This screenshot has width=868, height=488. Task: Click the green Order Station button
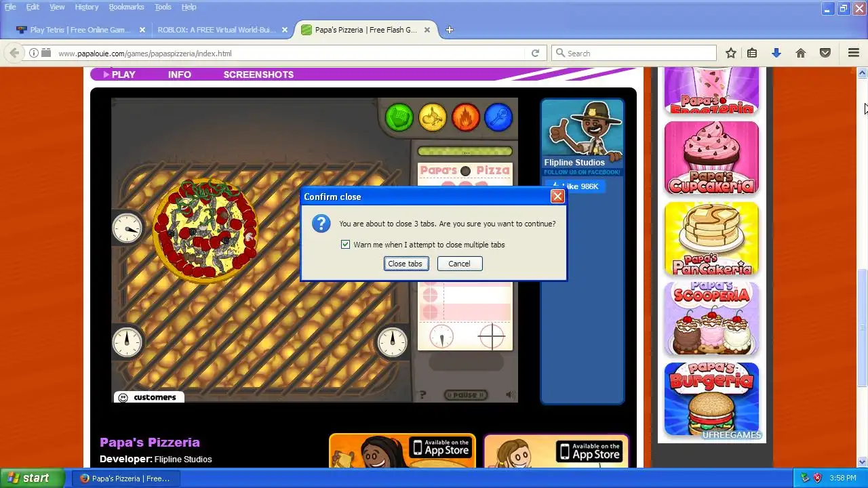tap(399, 117)
